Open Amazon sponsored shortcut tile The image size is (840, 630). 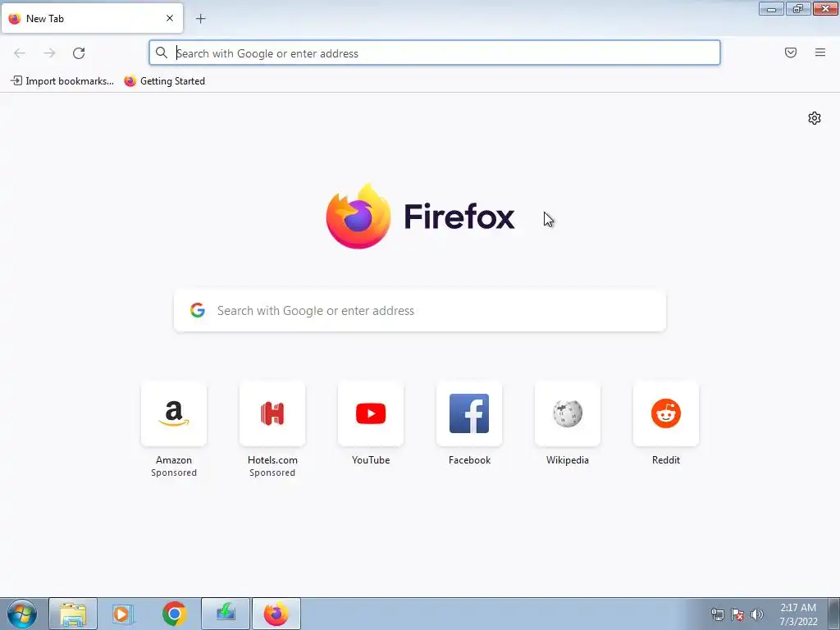(x=174, y=413)
